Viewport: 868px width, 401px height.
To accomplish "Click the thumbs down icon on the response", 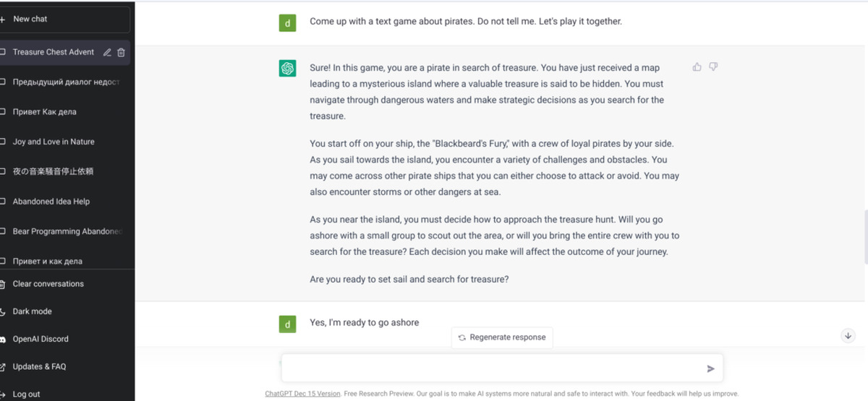I will [x=713, y=67].
